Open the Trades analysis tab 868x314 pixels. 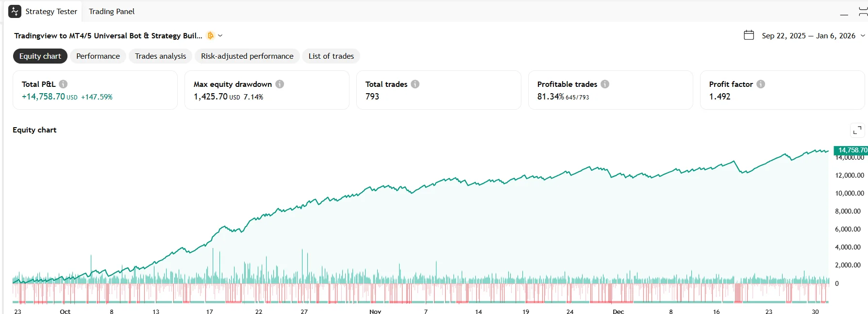(x=161, y=56)
